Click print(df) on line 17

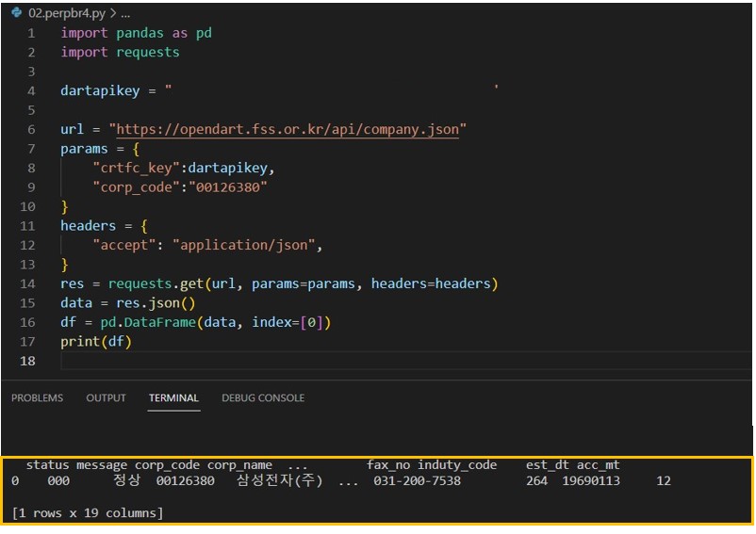pyautogui.click(x=96, y=341)
